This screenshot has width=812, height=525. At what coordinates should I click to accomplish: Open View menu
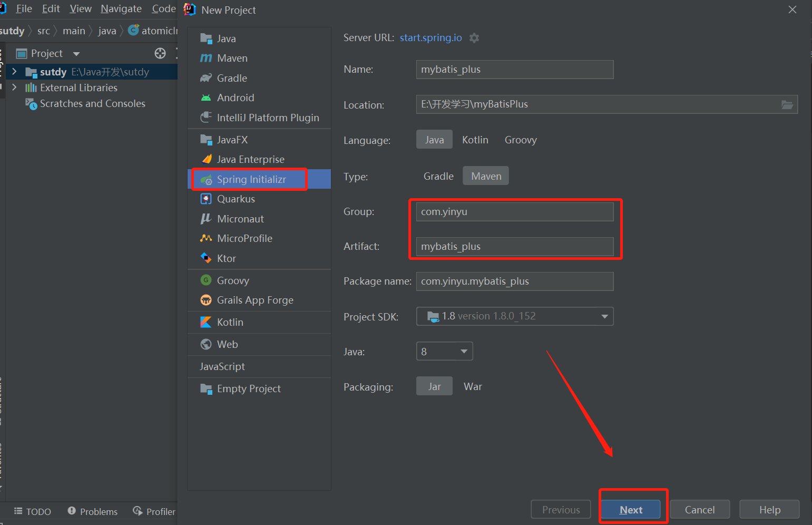[x=81, y=8]
